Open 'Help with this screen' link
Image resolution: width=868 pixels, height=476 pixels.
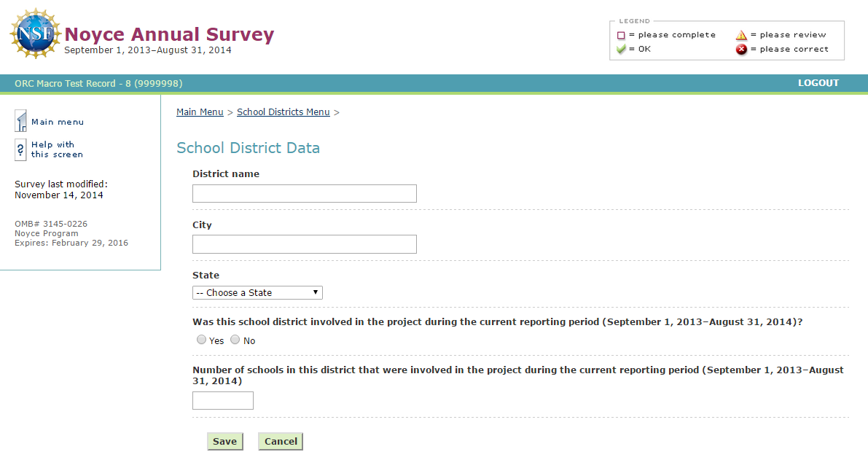point(57,149)
